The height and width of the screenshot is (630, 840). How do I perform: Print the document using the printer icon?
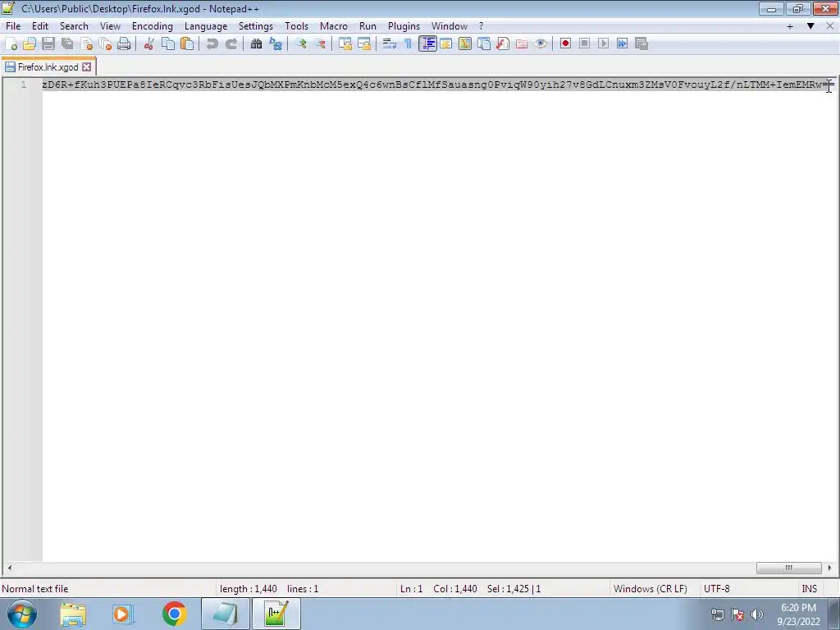[124, 44]
